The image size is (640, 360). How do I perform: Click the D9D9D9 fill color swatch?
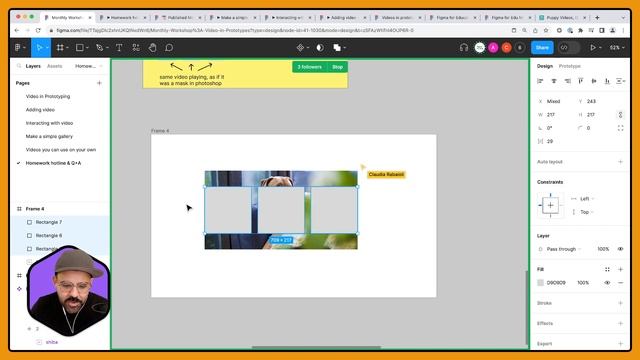tap(540, 283)
